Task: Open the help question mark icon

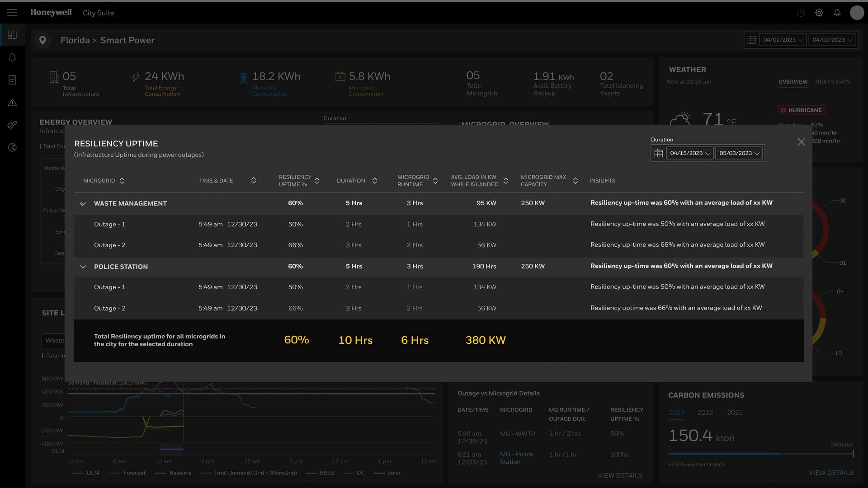Action: [x=801, y=13]
